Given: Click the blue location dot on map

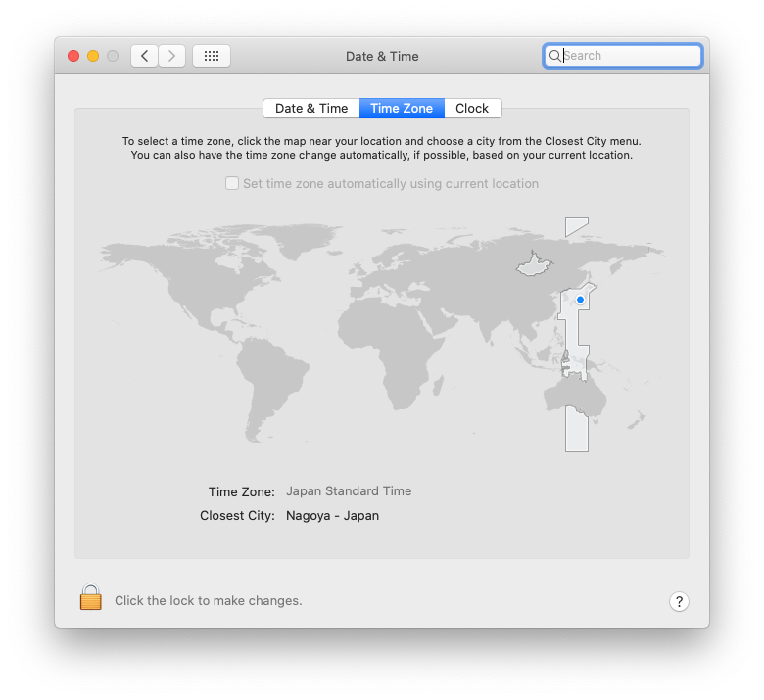Looking at the screenshot, I should 580,300.
